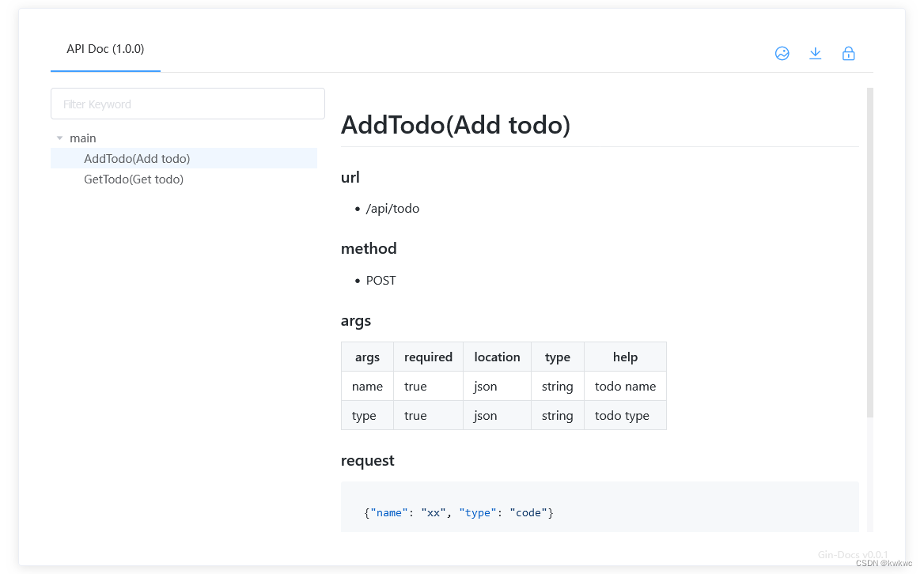The height and width of the screenshot is (574, 924).
Task: Open AddTodo(Add todo) in sidebar
Action: (x=184, y=158)
